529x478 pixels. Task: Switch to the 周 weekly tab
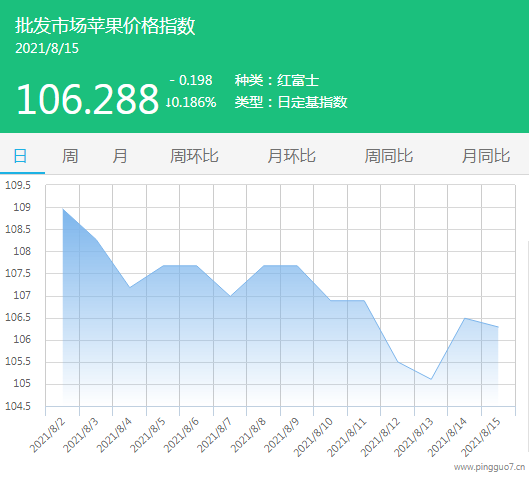(x=70, y=156)
